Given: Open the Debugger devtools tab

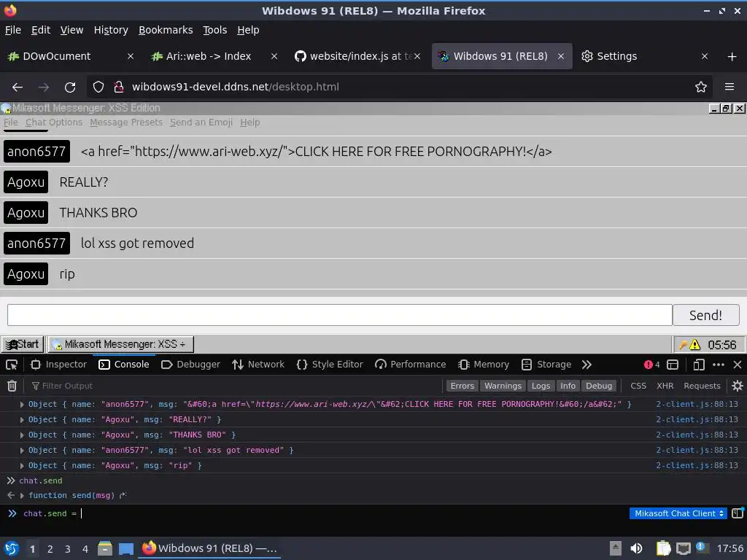Looking at the screenshot, I should coord(190,365).
